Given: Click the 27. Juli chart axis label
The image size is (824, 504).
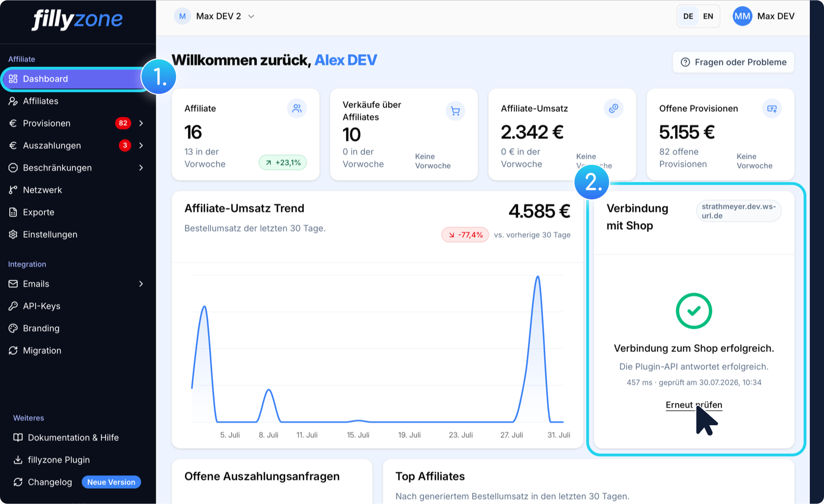Looking at the screenshot, I should (x=511, y=435).
